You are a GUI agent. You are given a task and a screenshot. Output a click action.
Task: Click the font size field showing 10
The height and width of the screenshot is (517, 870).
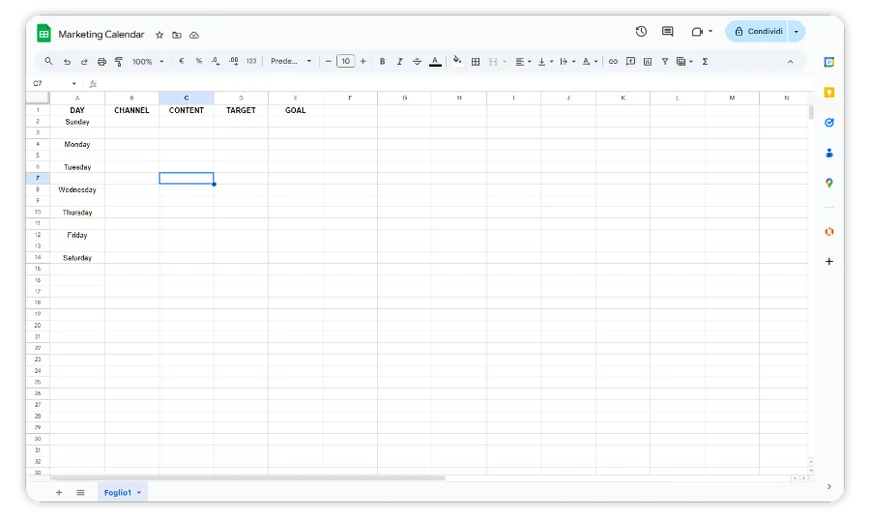click(346, 62)
